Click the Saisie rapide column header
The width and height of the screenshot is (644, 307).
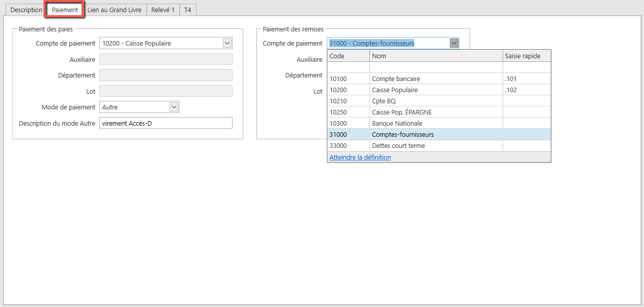click(x=526, y=56)
